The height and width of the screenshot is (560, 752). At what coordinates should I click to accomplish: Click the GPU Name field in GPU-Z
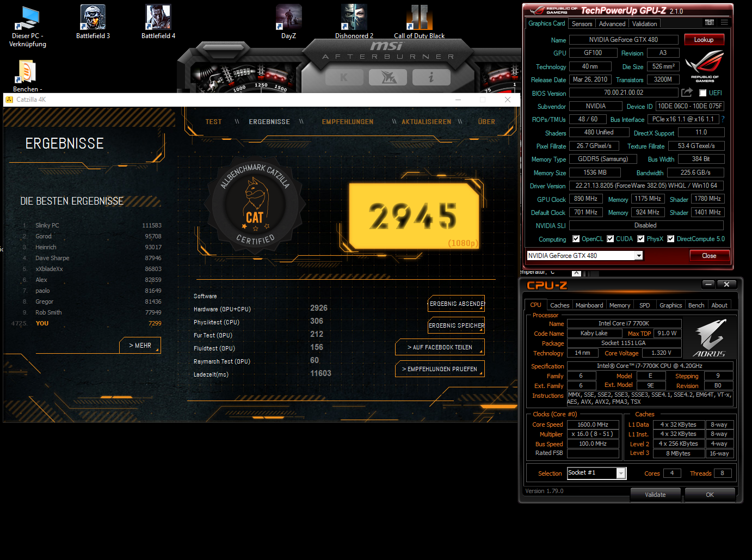pos(624,40)
